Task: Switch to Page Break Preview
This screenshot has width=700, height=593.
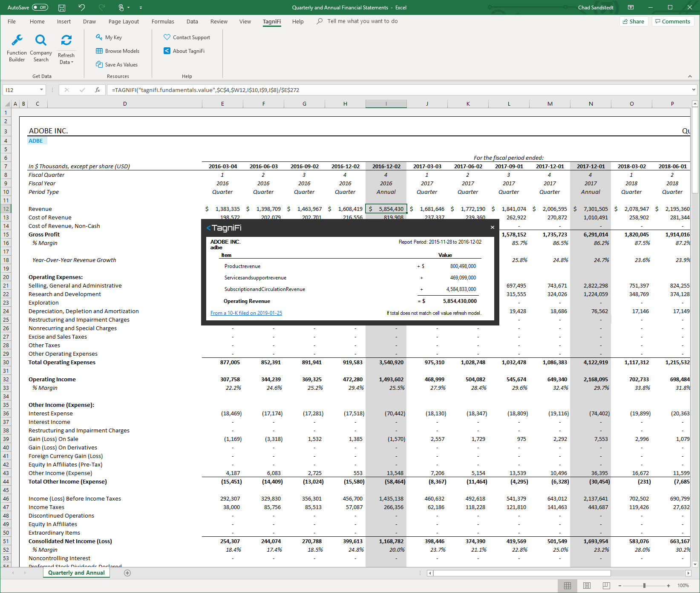Action: tap(606, 586)
